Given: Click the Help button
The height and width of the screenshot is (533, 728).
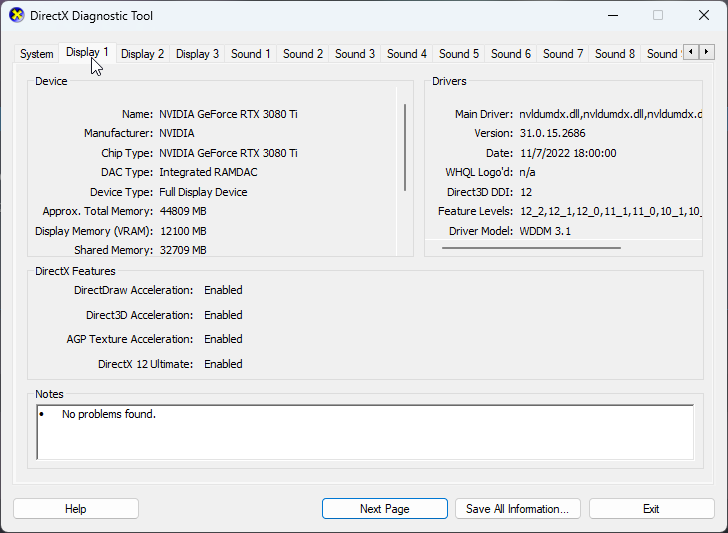Looking at the screenshot, I should tap(76, 509).
